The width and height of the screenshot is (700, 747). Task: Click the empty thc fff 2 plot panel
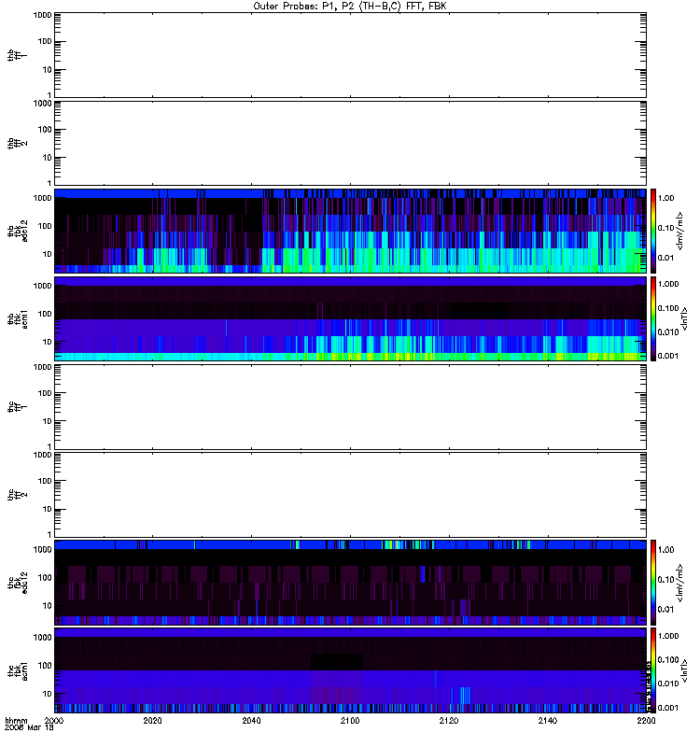351,495
